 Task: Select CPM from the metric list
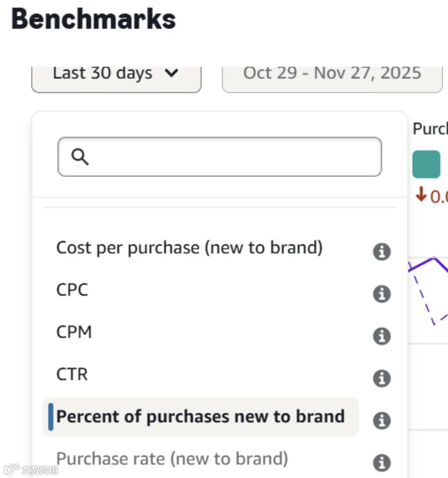pos(74,332)
